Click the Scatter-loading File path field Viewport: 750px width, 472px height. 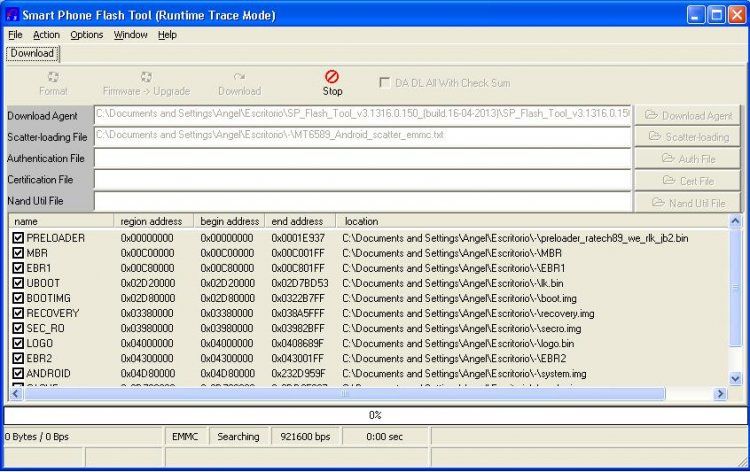coord(363,136)
